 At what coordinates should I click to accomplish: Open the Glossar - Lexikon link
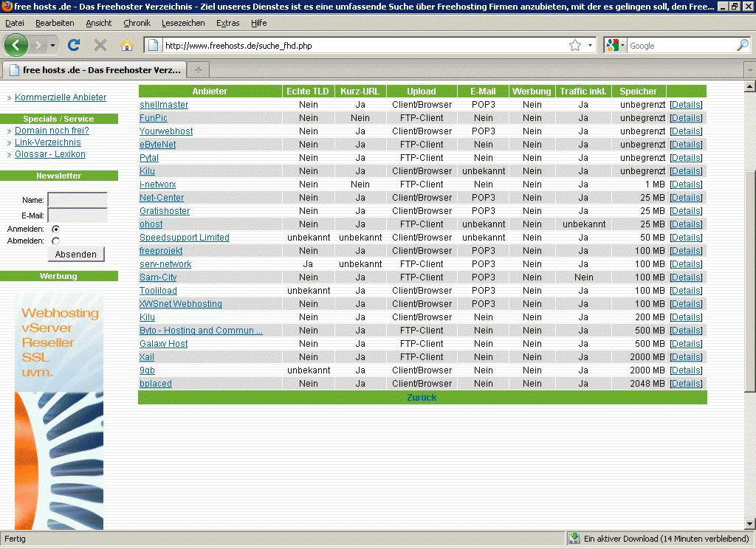(x=49, y=154)
